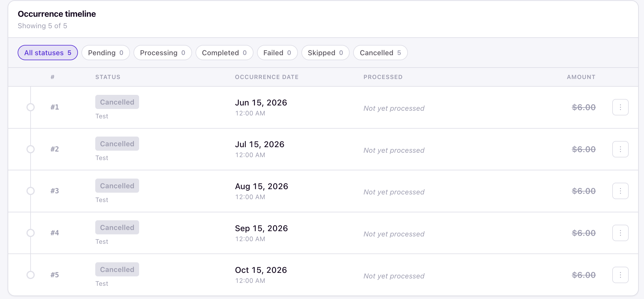Click the Cancelled badge in row #4
This screenshot has width=644, height=299.
[117, 227]
